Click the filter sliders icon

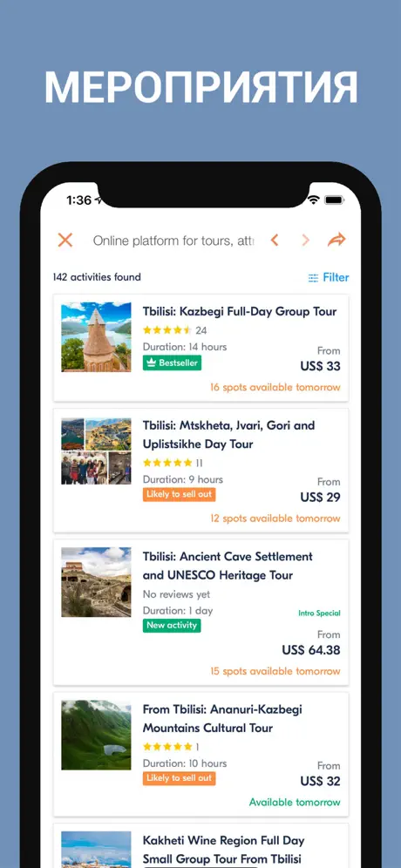314,278
